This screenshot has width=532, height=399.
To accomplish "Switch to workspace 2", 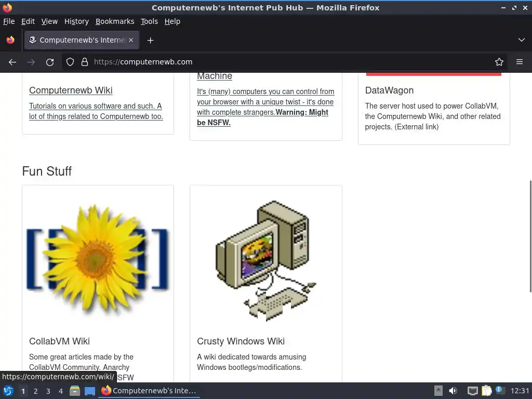I will 36,391.
